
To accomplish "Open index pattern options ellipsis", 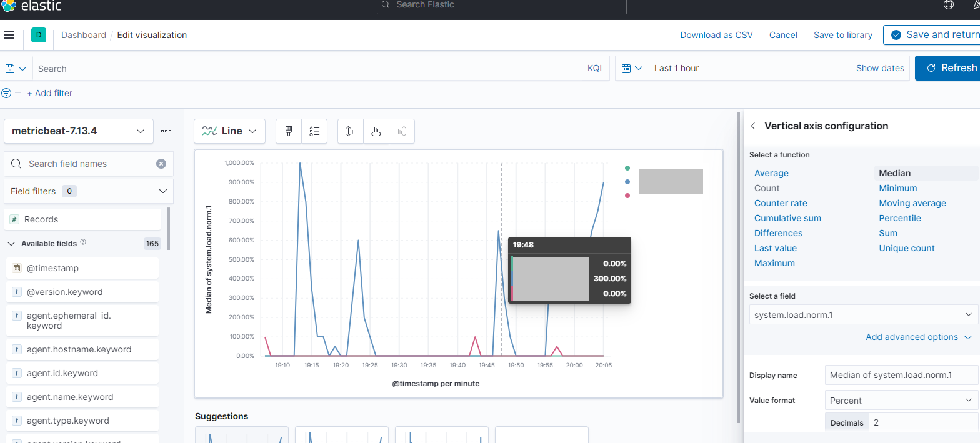I will pos(166,131).
